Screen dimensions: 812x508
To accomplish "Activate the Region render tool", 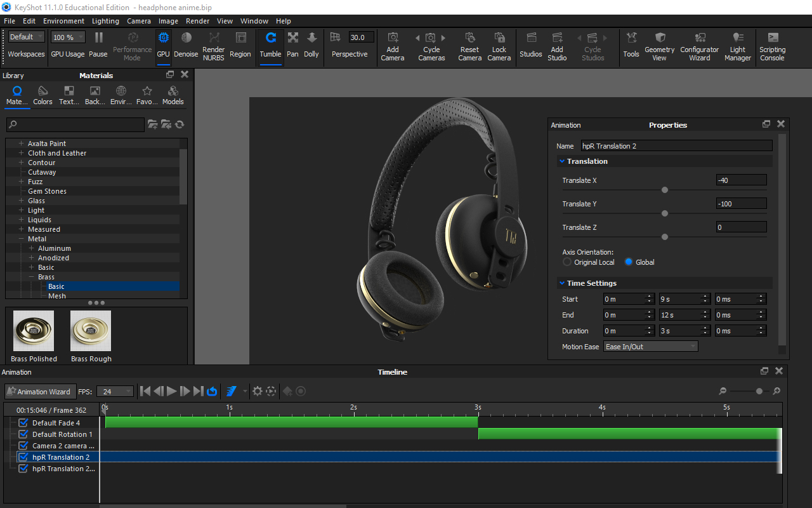I will (240, 46).
